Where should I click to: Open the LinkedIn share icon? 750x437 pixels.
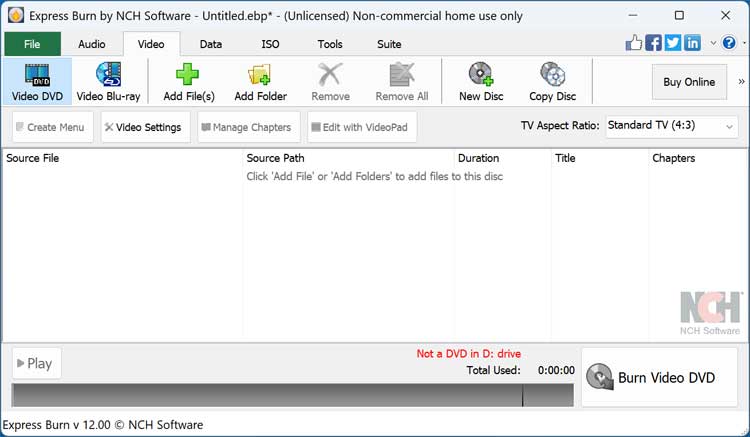[692, 43]
